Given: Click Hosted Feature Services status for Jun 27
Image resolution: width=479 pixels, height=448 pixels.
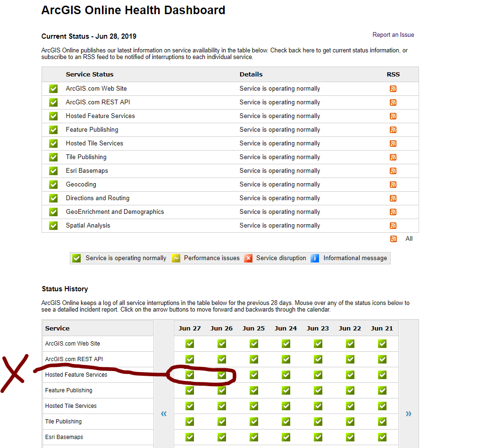Looking at the screenshot, I should (x=190, y=375).
